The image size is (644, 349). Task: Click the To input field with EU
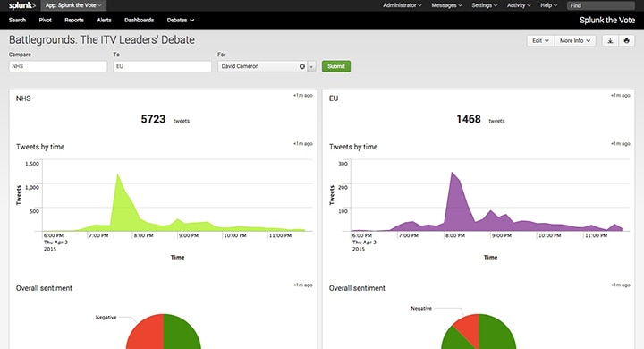pyautogui.click(x=162, y=66)
